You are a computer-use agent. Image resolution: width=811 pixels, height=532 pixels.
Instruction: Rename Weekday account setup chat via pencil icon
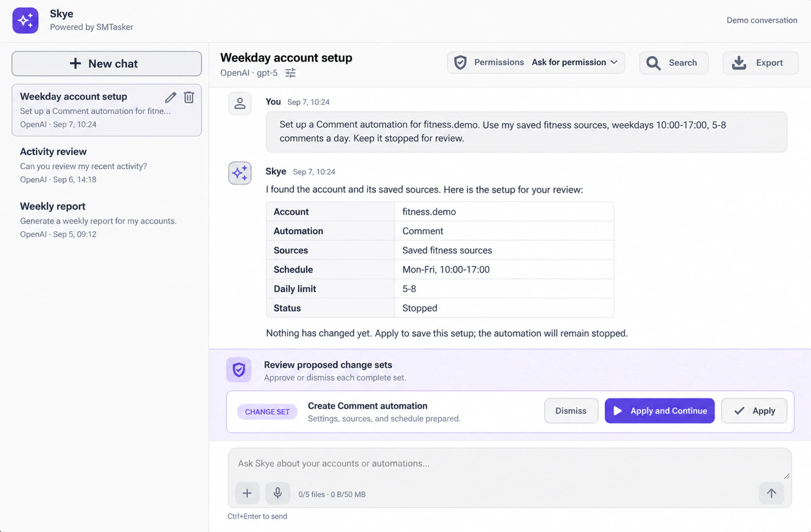click(171, 97)
